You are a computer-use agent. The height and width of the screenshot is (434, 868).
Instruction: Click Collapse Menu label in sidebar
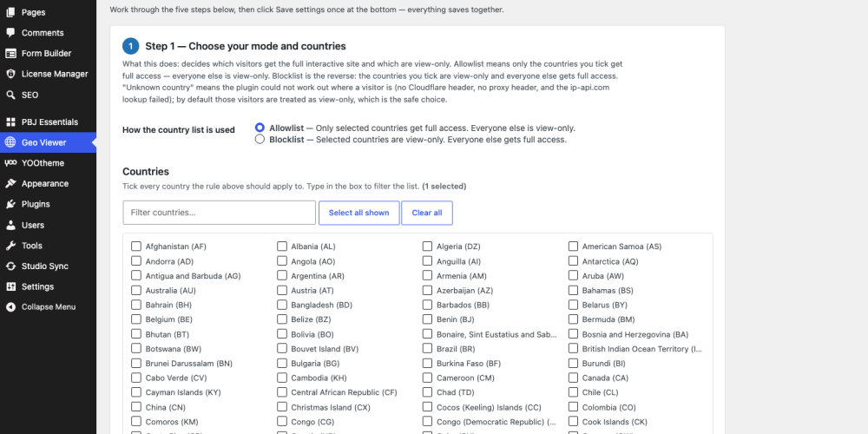[49, 306]
